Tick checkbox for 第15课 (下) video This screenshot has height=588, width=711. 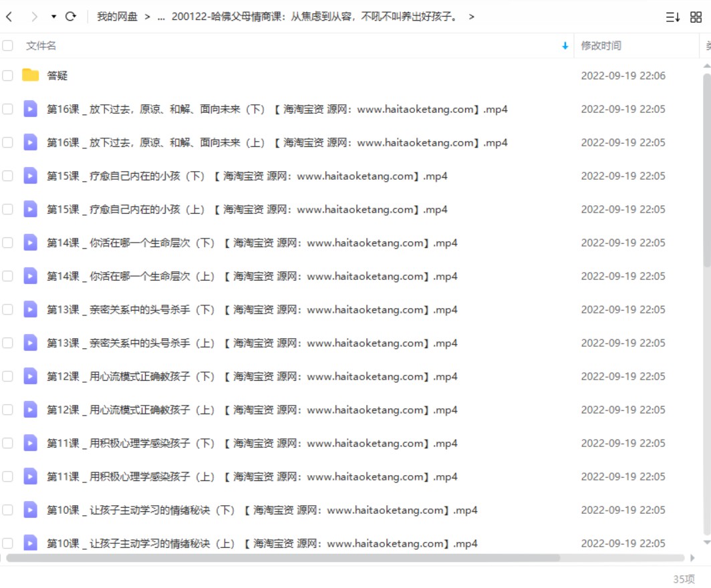pos(8,176)
